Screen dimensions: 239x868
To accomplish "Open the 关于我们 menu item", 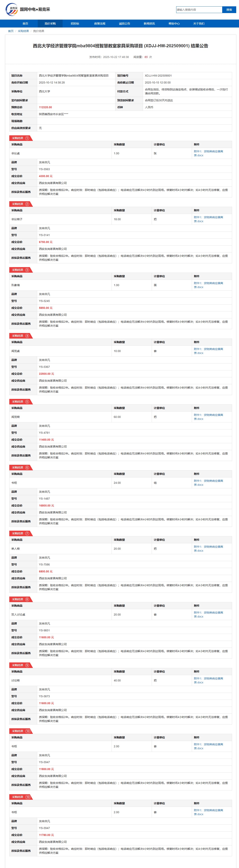I will (x=199, y=24).
